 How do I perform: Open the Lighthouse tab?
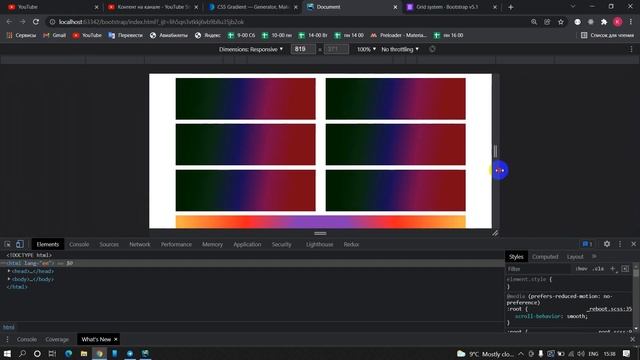(319, 244)
